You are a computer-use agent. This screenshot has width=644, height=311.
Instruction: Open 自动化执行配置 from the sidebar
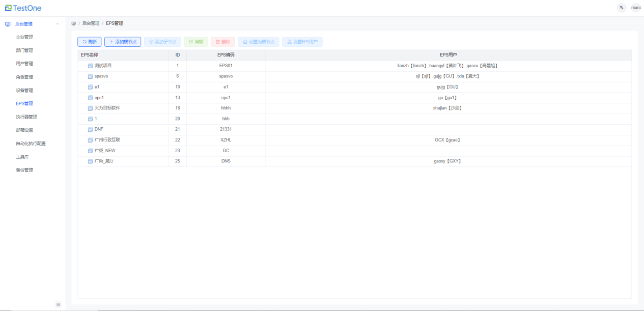click(x=31, y=144)
